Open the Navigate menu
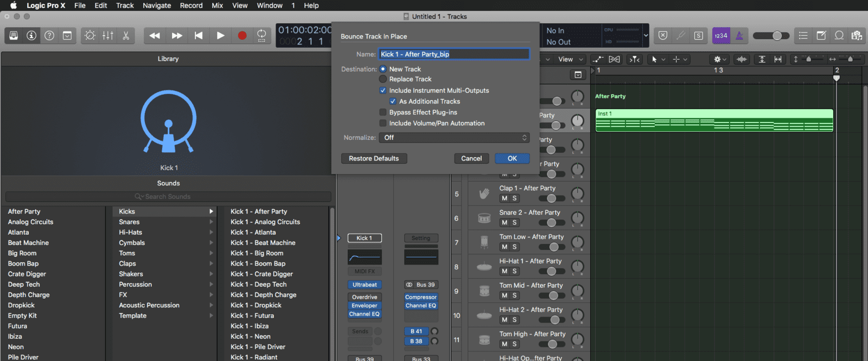The width and height of the screenshot is (868, 361). 157,5
